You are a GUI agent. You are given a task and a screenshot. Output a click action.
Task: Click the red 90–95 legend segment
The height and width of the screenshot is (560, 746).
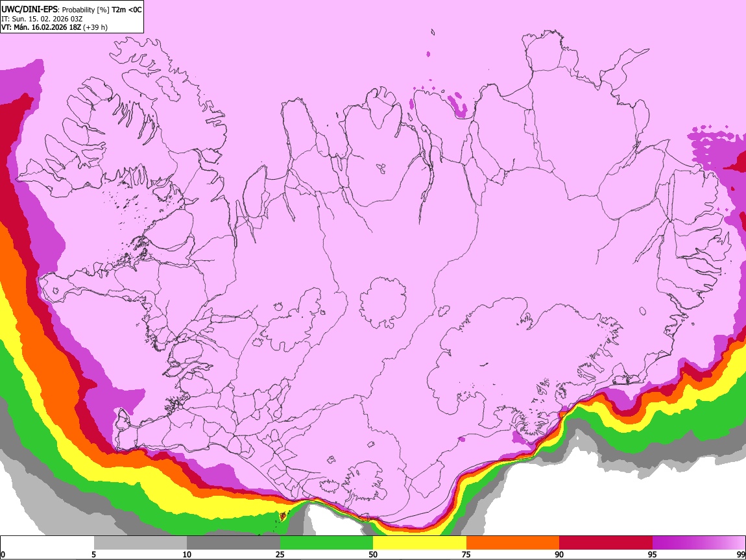coord(606,543)
